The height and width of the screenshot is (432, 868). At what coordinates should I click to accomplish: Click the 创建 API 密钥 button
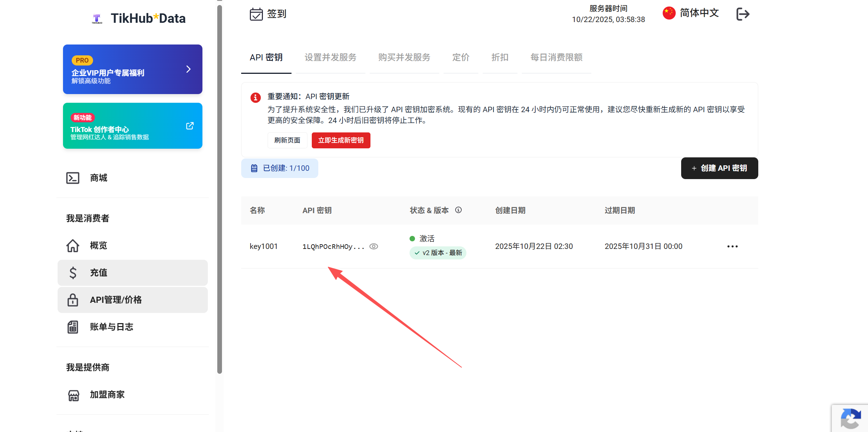tap(719, 168)
